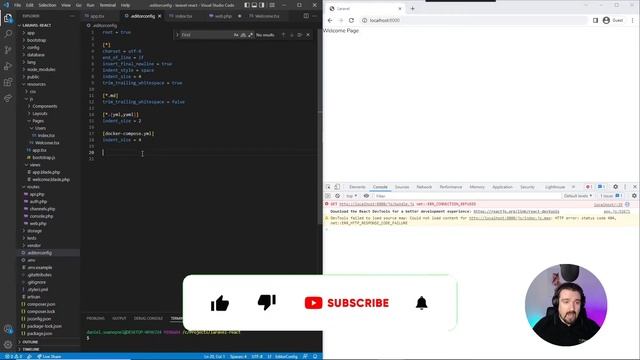Expand the replace toggle in find widget
Image resolution: width=640 pixels, height=360 pixels.
click(x=178, y=35)
